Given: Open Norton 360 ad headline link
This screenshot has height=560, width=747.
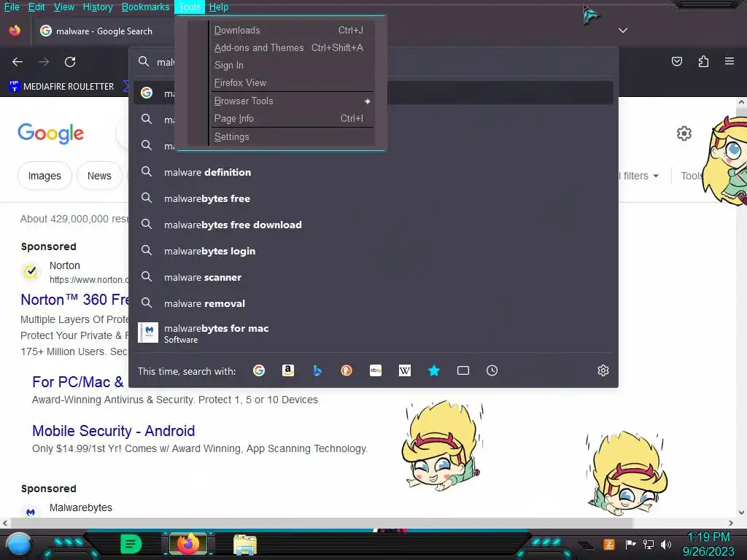Looking at the screenshot, I should click(75, 300).
